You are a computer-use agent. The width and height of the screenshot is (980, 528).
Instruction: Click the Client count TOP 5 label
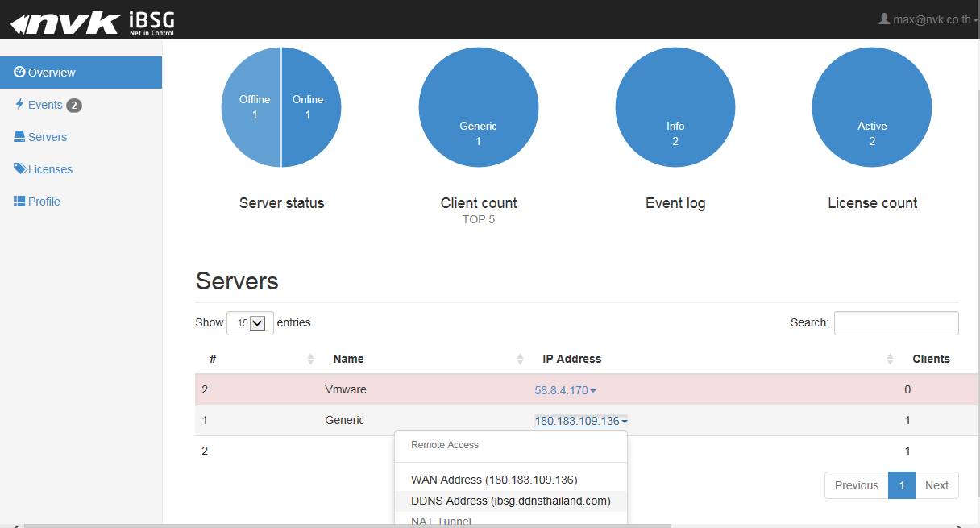point(479,219)
